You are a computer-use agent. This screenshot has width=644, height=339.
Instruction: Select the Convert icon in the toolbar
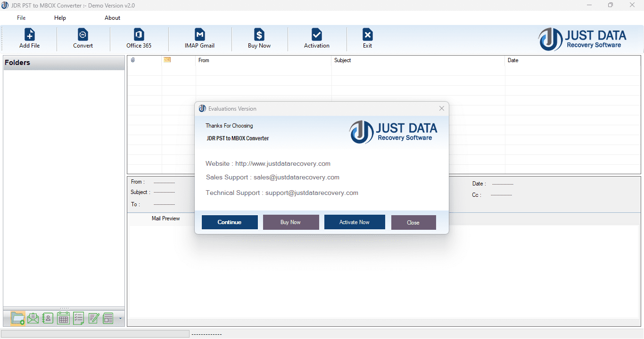(83, 38)
